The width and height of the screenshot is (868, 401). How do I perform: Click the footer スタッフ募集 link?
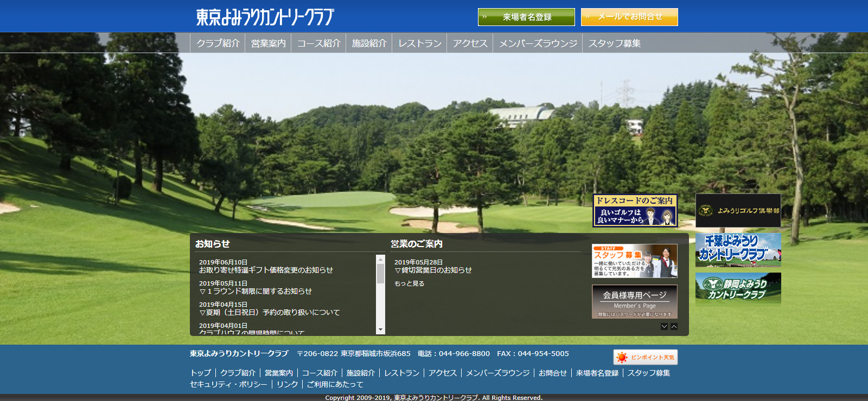pyautogui.click(x=649, y=373)
